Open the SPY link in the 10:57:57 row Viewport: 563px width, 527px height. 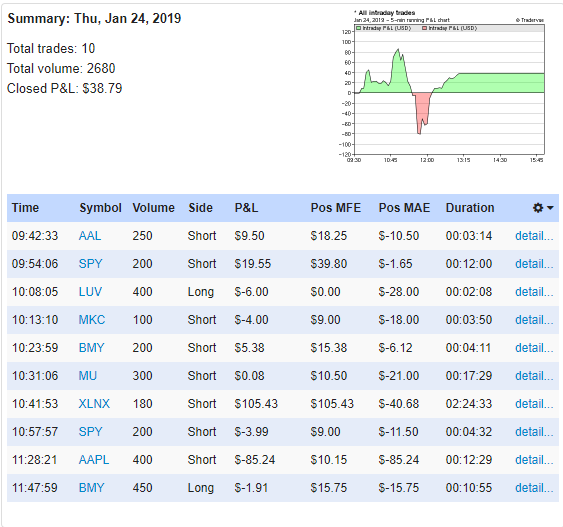point(90,432)
